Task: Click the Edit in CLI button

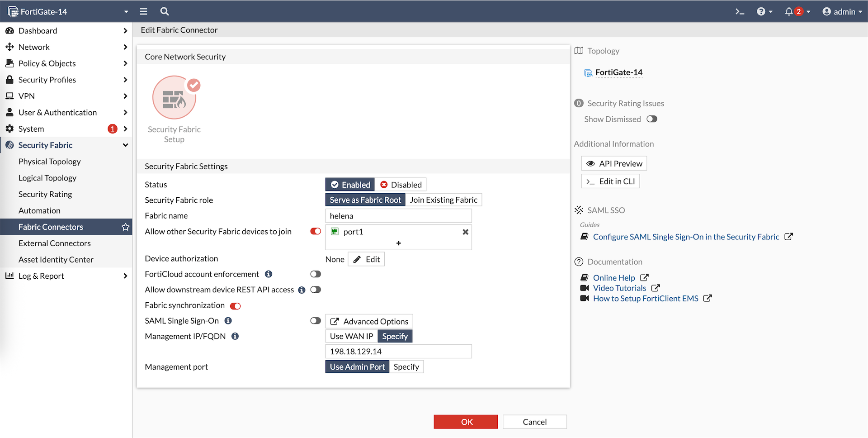Action: [610, 181]
